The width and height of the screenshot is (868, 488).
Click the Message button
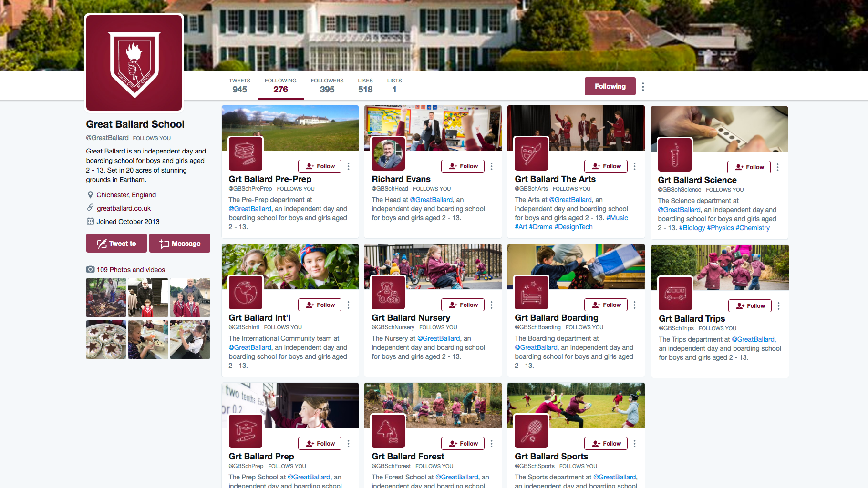coord(180,243)
